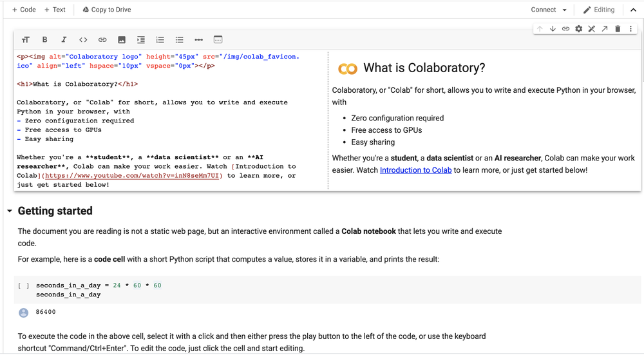Open cell settings gear icon
The image size is (644, 357).
click(x=578, y=29)
